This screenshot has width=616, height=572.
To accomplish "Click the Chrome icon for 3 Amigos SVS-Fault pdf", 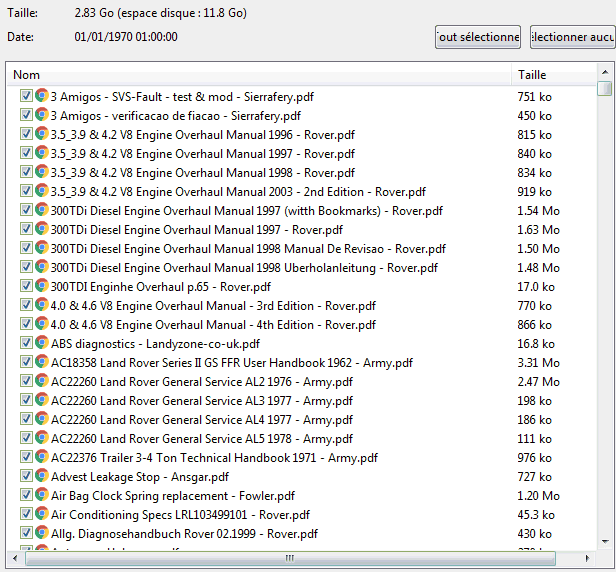I will point(42,96).
